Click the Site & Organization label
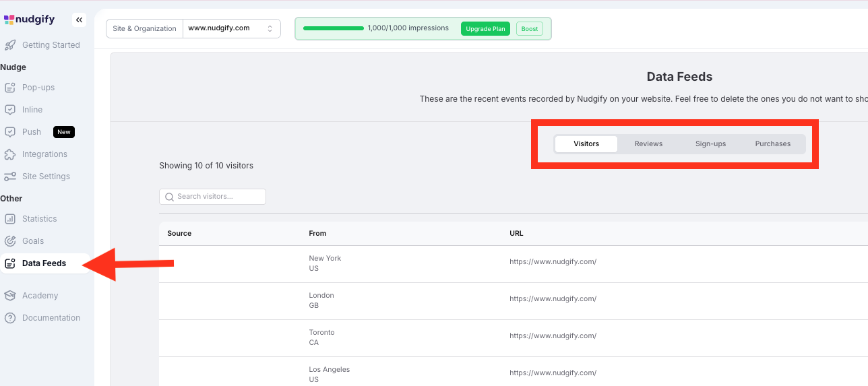Screen dimensions: 868x386 144,28
